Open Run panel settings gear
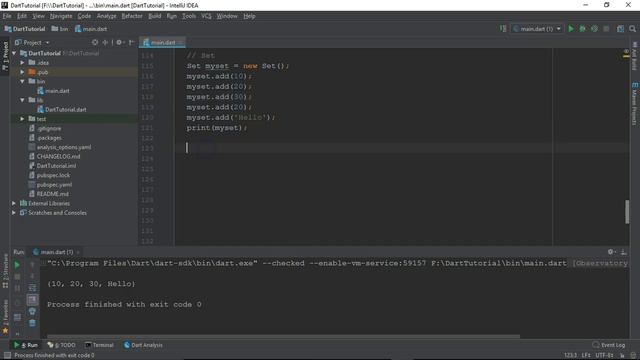Viewport: 640px width, 360px height. click(611, 252)
